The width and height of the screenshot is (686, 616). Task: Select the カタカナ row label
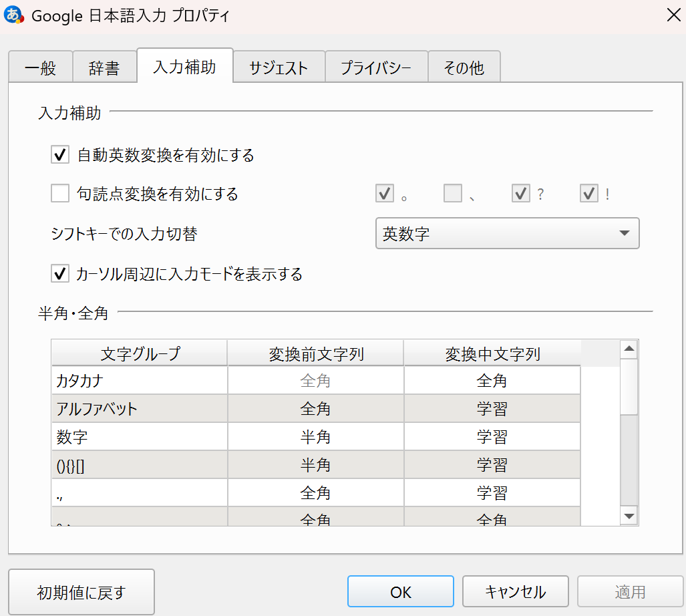140,381
